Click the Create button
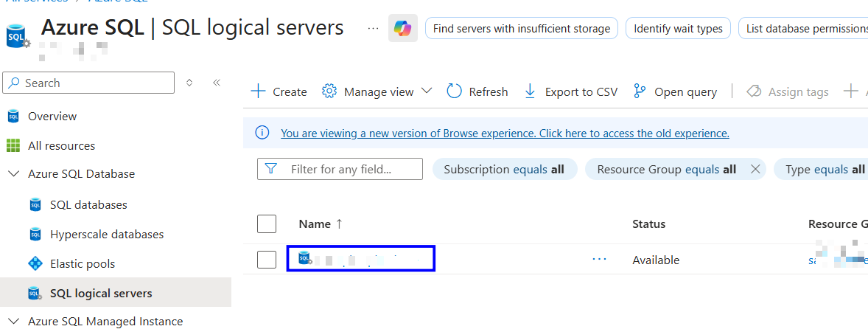 [x=279, y=91]
